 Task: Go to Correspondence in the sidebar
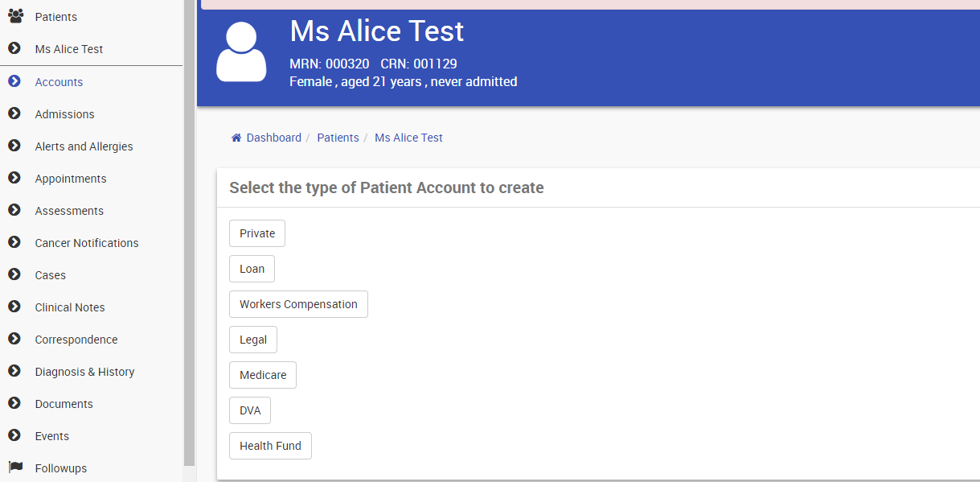click(x=76, y=340)
